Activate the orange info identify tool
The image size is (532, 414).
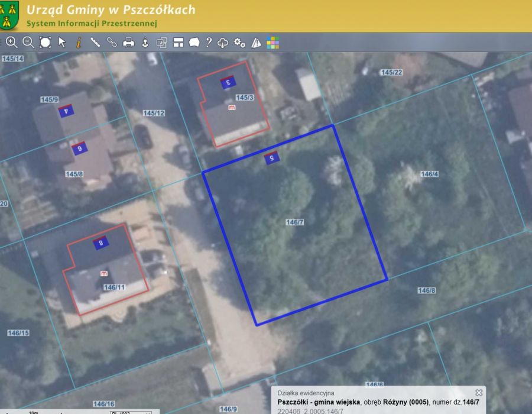point(78,42)
